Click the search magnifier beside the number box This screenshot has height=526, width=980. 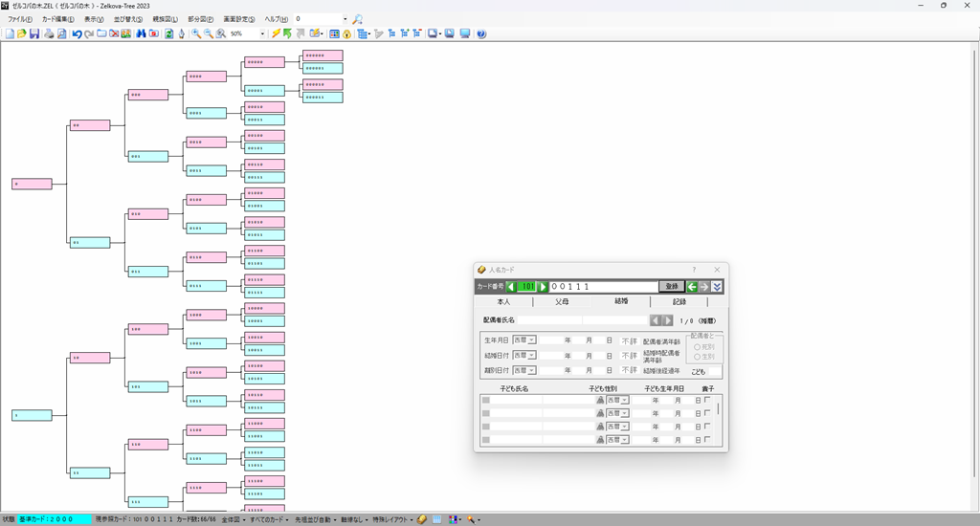[x=357, y=19]
